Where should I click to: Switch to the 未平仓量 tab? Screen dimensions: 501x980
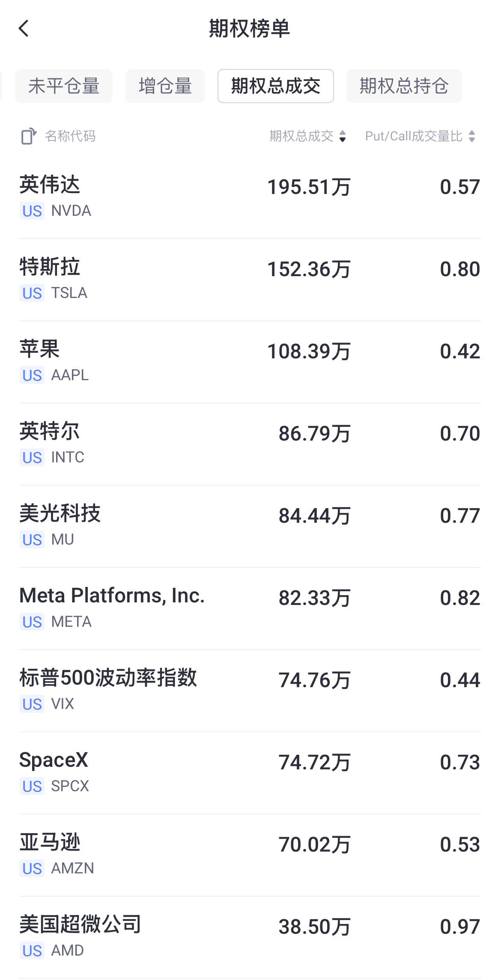64,86
